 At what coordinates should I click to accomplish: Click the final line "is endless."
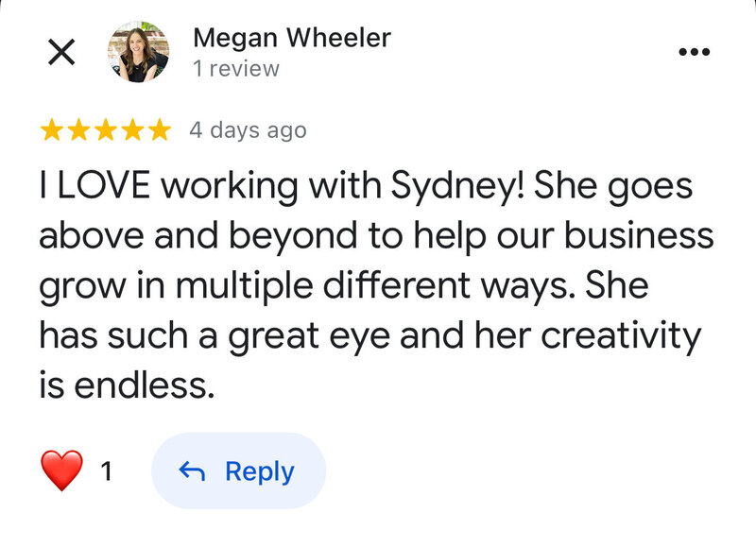[121, 385]
